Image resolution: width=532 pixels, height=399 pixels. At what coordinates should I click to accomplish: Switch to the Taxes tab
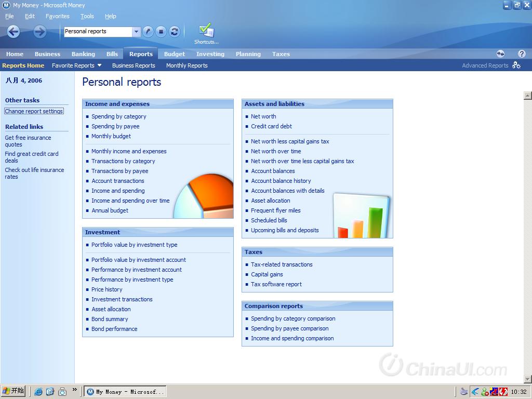(x=281, y=54)
